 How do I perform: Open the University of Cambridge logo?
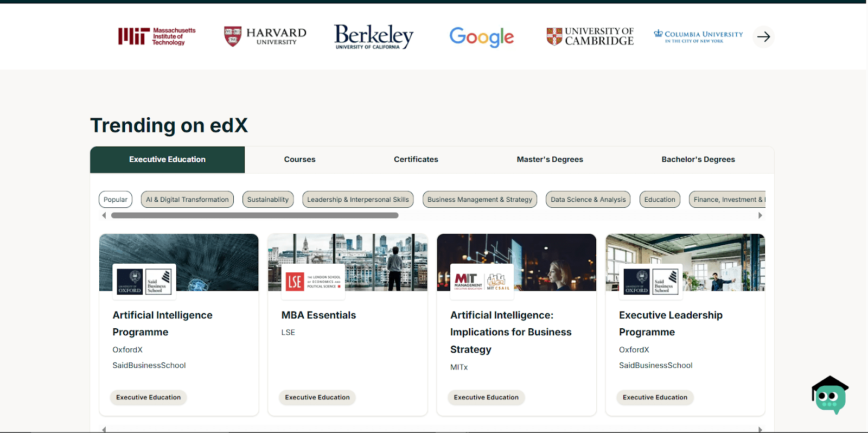[590, 36]
